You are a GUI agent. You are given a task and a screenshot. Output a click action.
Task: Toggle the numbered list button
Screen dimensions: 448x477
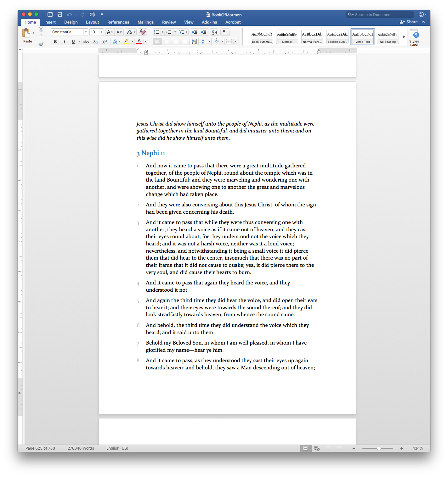(169, 32)
